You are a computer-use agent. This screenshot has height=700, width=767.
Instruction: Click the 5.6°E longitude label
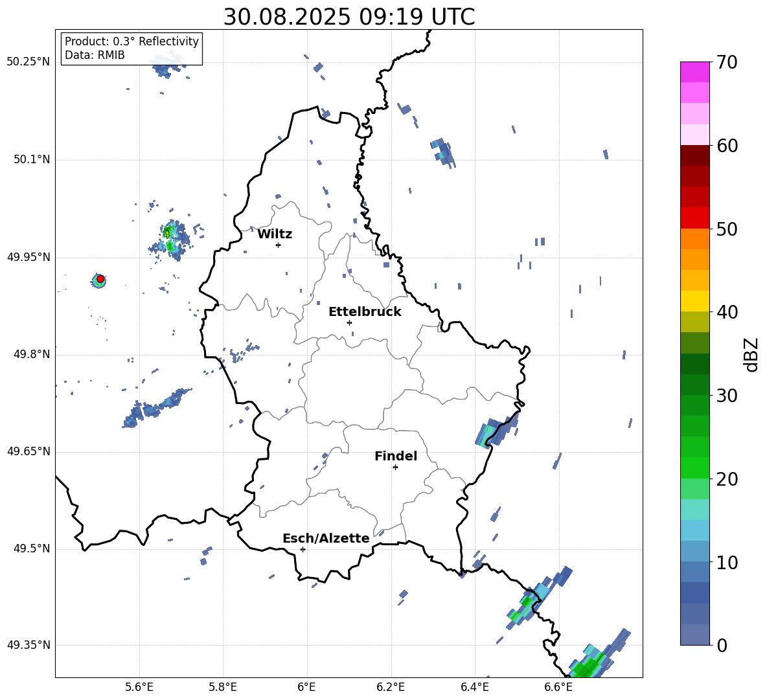pos(139,688)
